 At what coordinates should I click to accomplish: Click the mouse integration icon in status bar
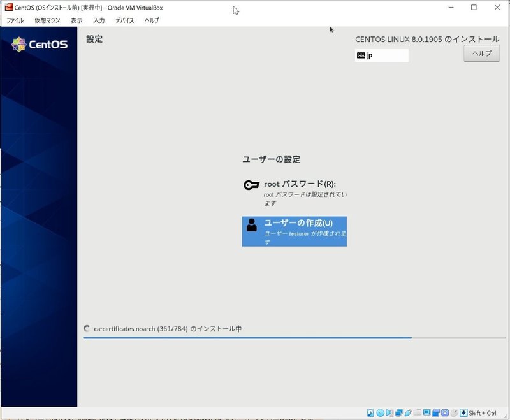point(455,413)
